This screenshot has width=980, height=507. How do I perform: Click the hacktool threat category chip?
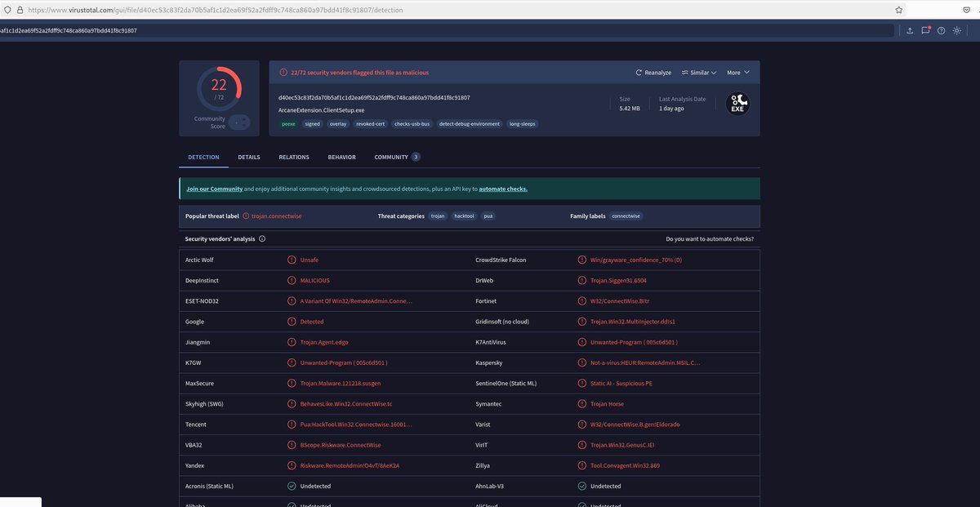pos(463,216)
